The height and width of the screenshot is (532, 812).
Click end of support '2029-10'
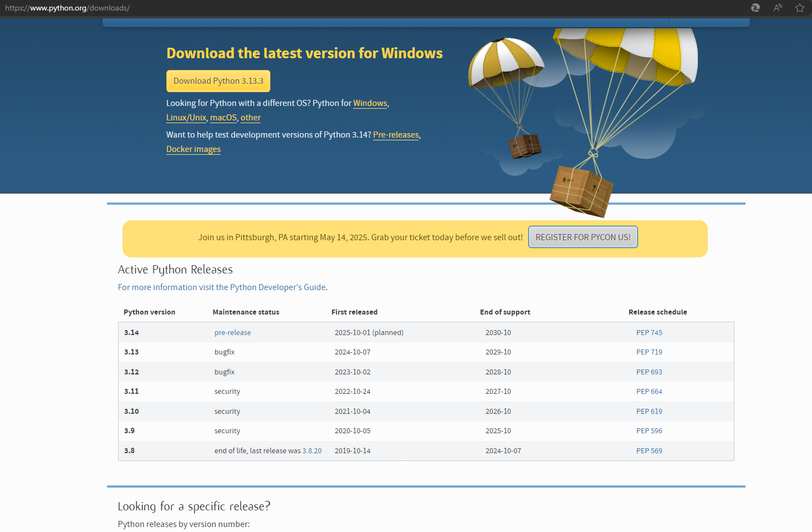(498, 352)
